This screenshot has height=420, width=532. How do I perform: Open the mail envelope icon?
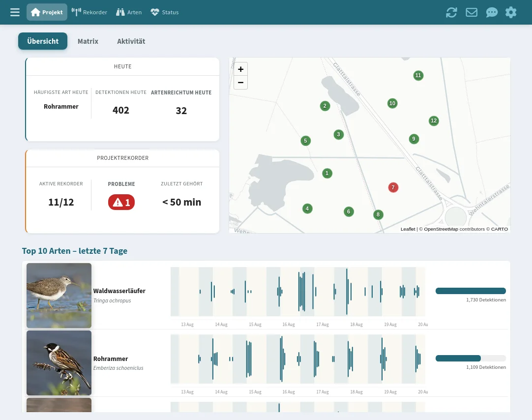pos(471,13)
